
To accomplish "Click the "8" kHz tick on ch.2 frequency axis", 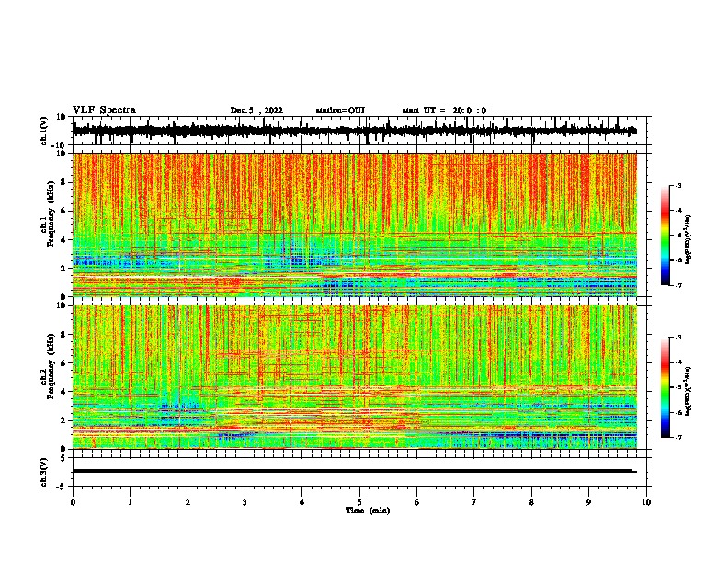I will (x=63, y=335).
